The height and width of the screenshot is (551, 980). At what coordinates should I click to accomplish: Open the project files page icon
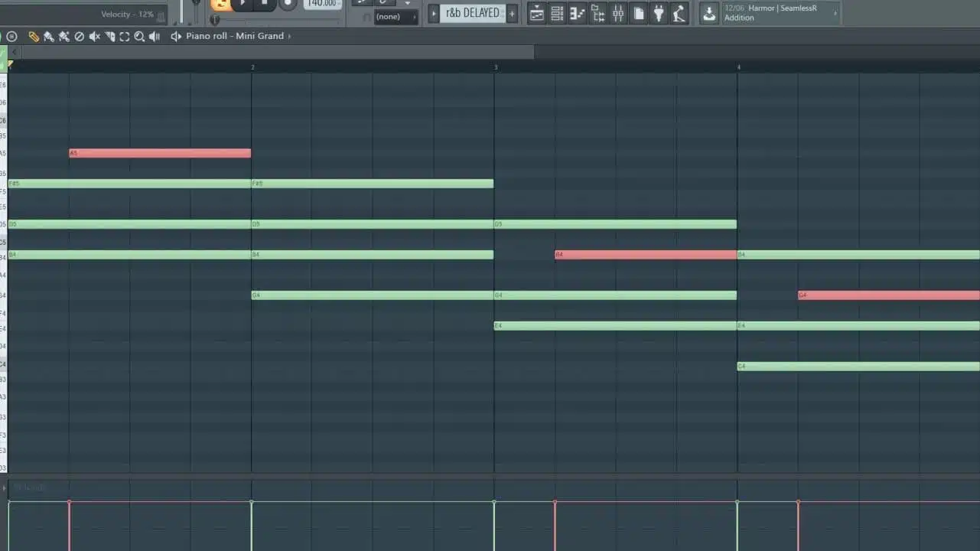coord(639,12)
